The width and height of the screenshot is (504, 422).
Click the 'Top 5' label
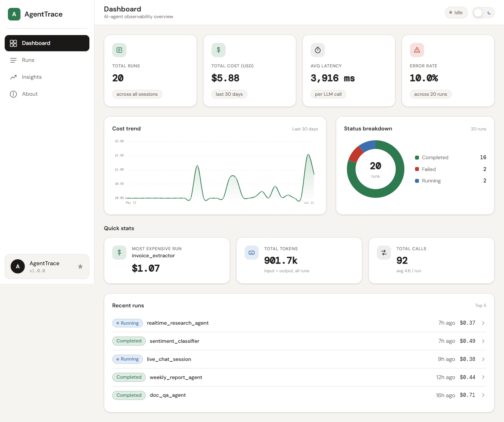point(480,306)
